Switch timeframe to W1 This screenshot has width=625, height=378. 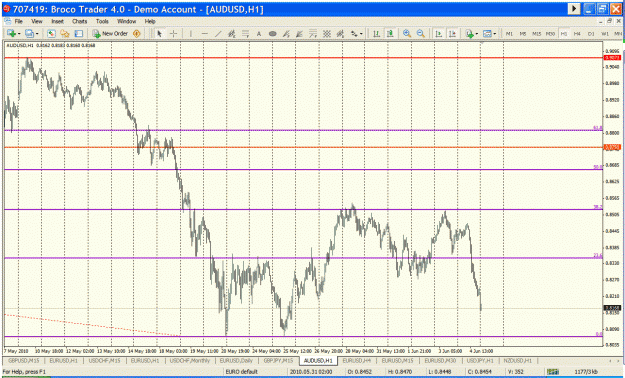[x=605, y=34]
